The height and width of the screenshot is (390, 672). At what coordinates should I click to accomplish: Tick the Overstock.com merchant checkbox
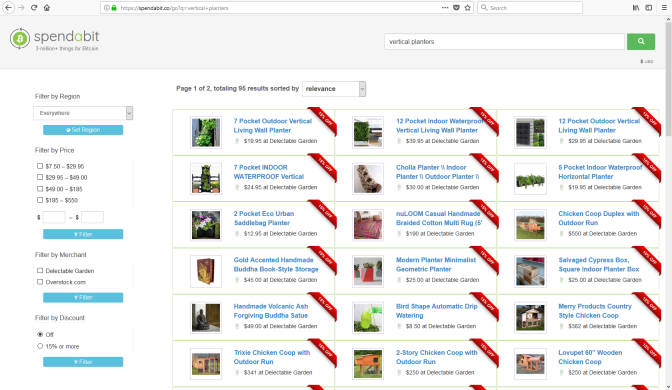pyautogui.click(x=40, y=282)
